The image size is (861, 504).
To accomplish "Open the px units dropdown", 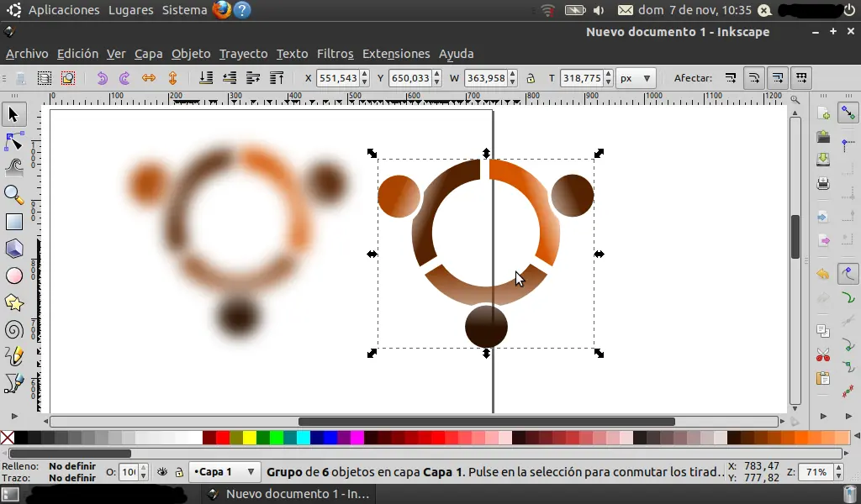I will click(x=636, y=77).
